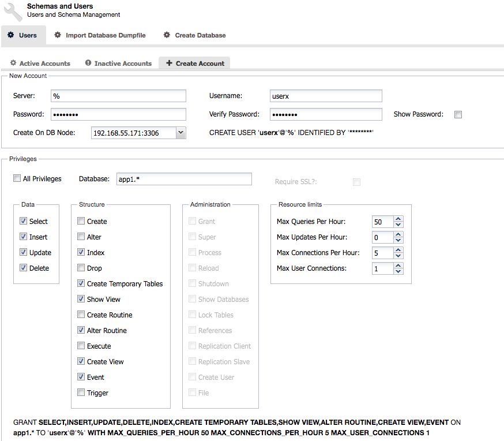The width and height of the screenshot is (504, 441).
Task: Tick the Shutdown checkbox
Action: click(x=192, y=283)
